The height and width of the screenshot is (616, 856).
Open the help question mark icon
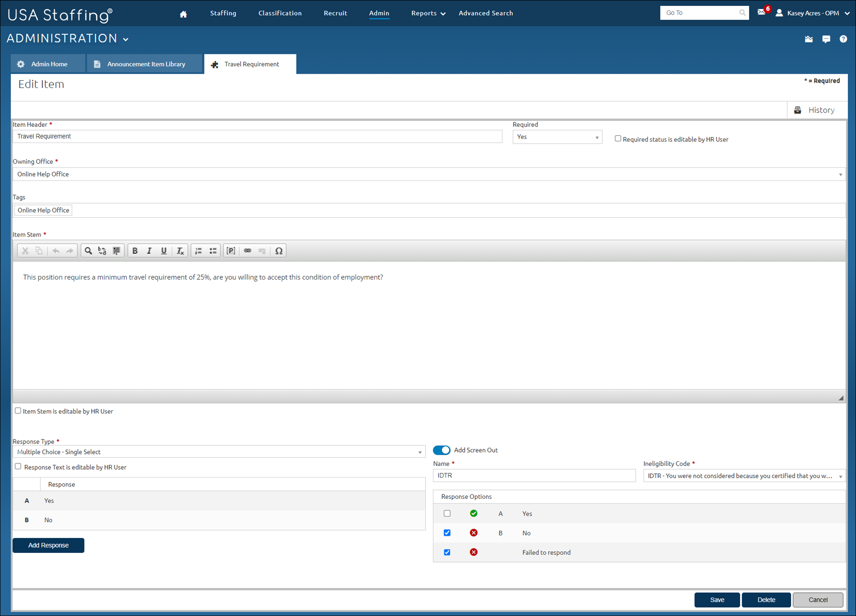(x=843, y=39)
